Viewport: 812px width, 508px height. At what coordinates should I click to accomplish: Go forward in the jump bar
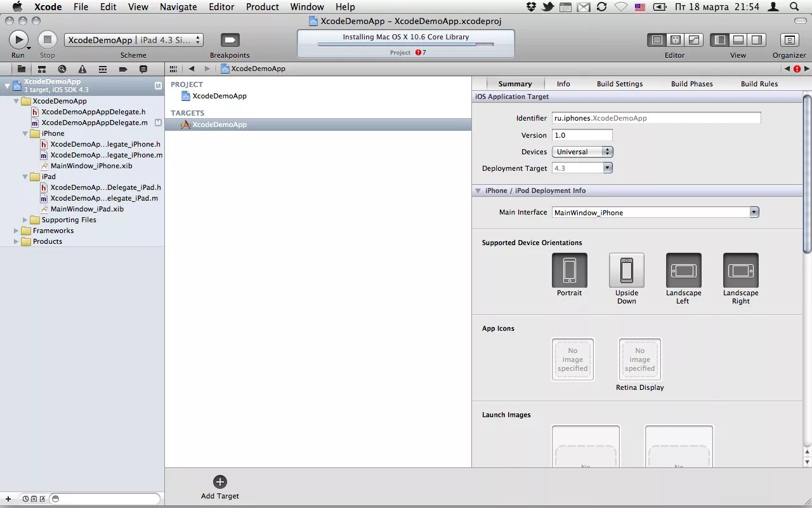pos(207,69)
